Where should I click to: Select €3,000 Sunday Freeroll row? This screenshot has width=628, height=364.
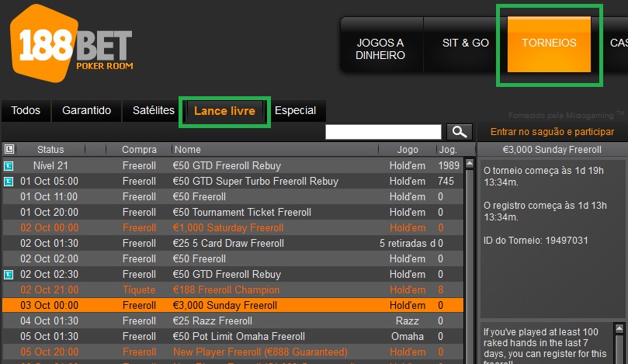[233, 306]
